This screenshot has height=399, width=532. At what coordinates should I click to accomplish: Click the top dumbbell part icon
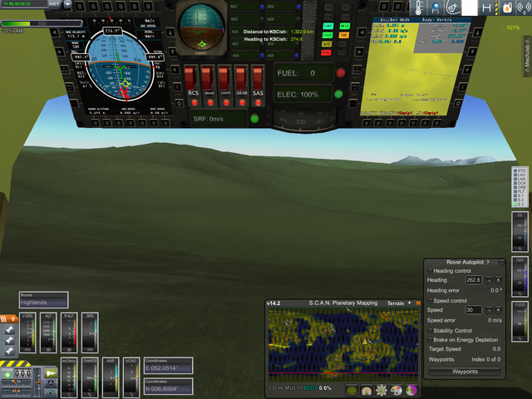[x=9, y=329]
